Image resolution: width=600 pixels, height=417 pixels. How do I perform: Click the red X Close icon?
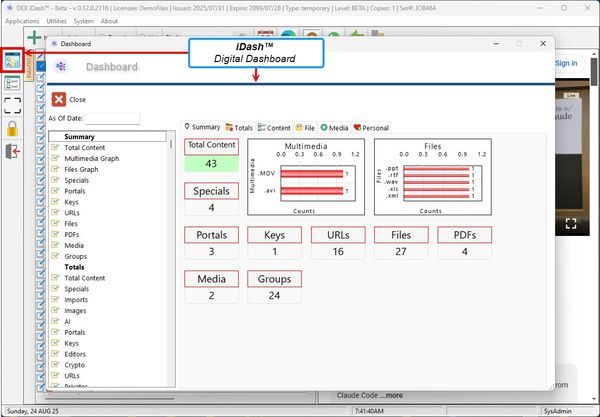59,99
